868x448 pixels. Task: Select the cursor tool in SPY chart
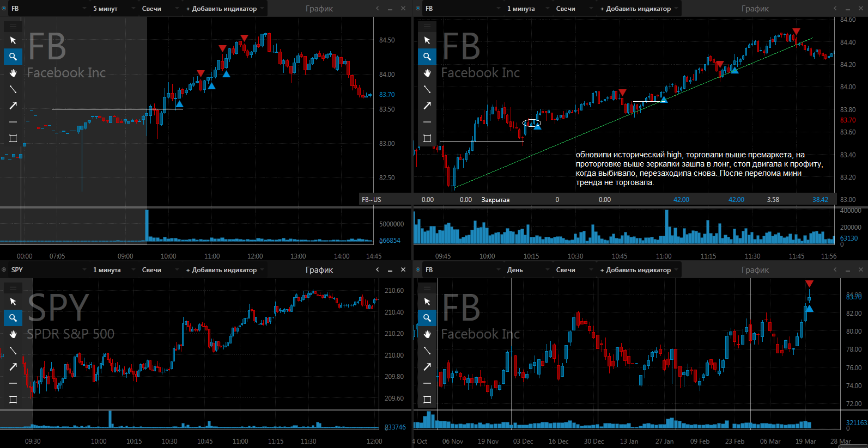pos(13,302)
